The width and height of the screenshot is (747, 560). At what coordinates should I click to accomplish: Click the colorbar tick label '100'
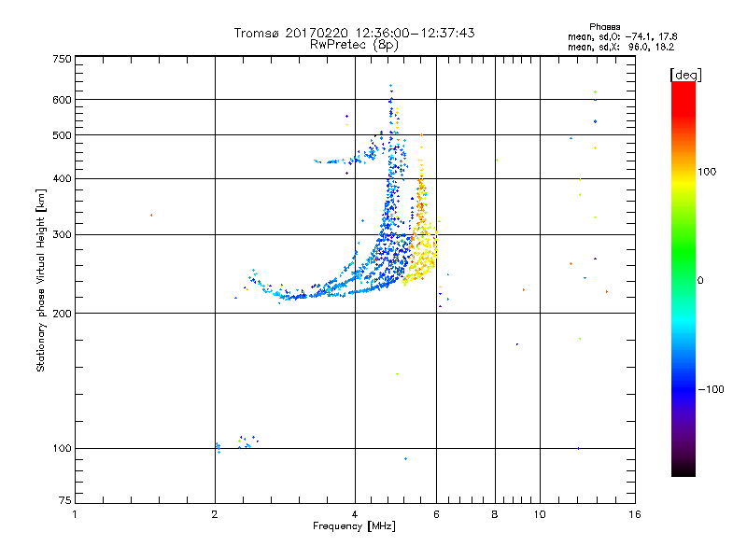tap(707, 172)
